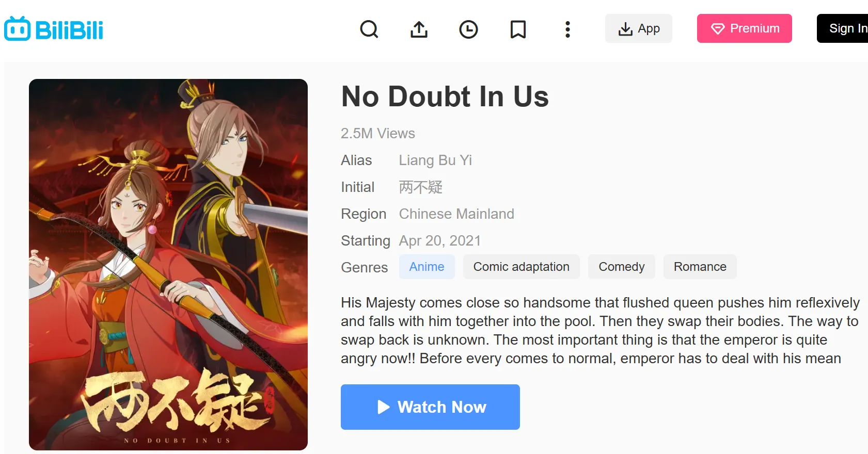Click the share upload icon

[x=419, y=29]
